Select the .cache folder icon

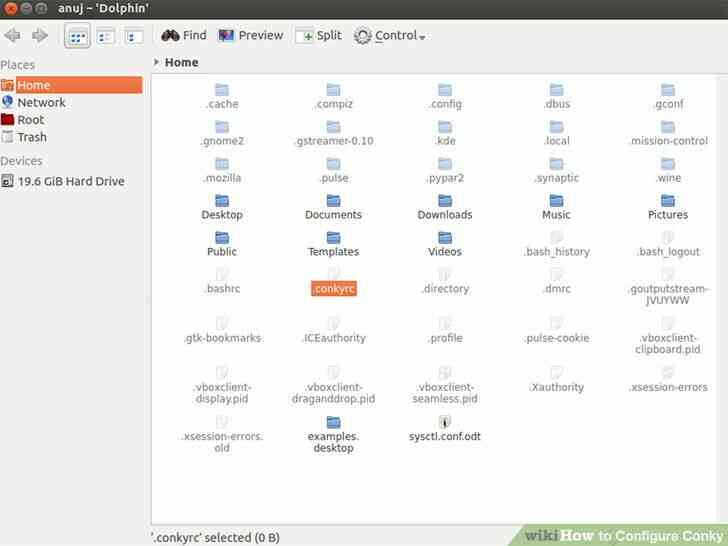pos(222,90)
